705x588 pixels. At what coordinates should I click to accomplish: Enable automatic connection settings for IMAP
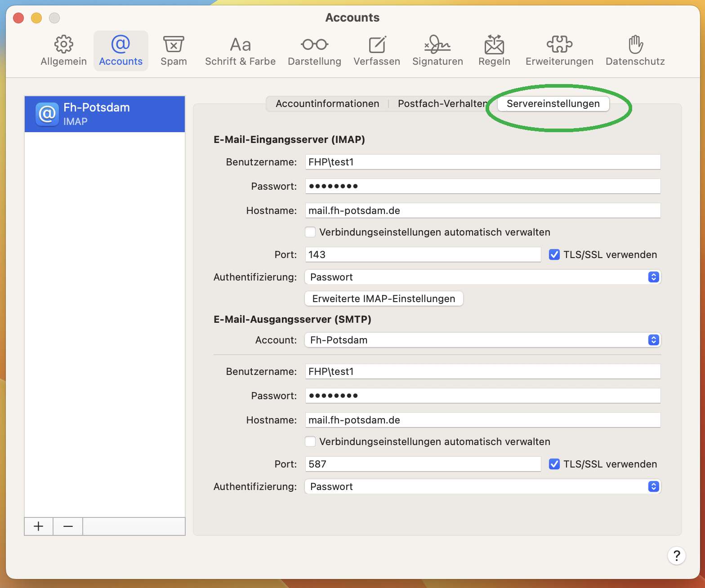(310, 232)
